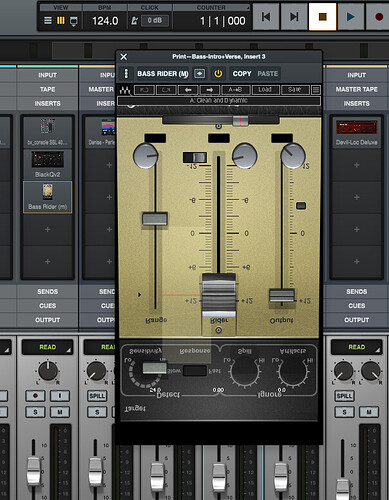Screen dimensions: 389x500
Task: Click the Rider fader handle
Action: point(219,295)
